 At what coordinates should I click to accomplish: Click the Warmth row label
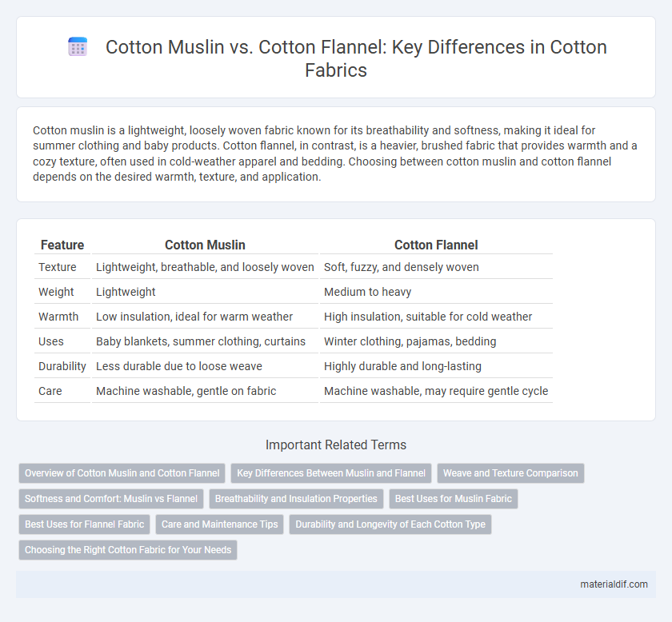coord(58,317)
